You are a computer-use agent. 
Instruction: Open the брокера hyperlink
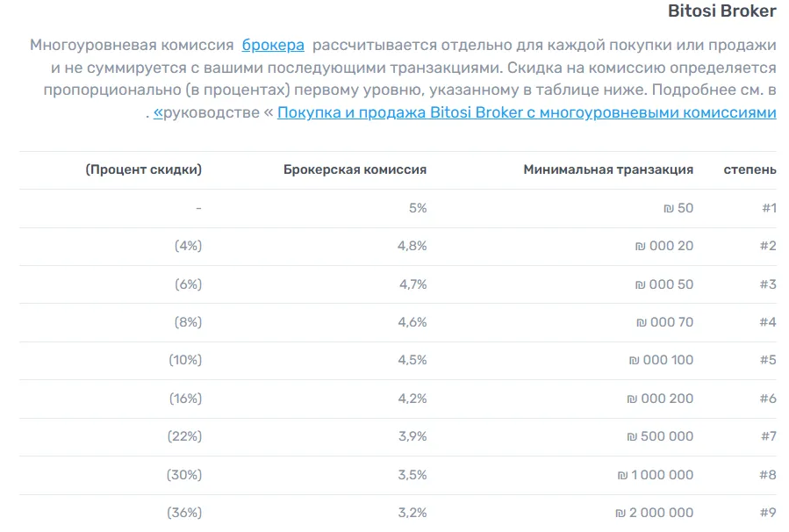coord(273,45)
